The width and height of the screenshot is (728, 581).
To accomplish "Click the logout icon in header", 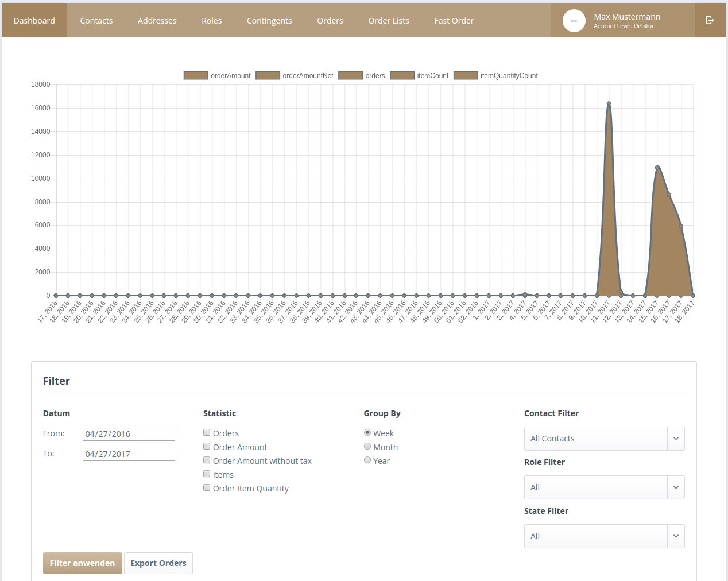I will (710, 20).
